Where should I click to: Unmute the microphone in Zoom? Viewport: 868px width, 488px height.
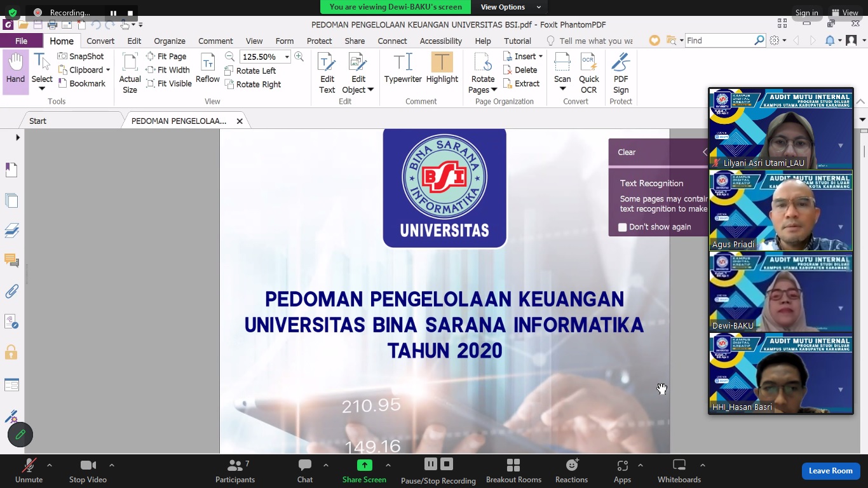point(29,471)
